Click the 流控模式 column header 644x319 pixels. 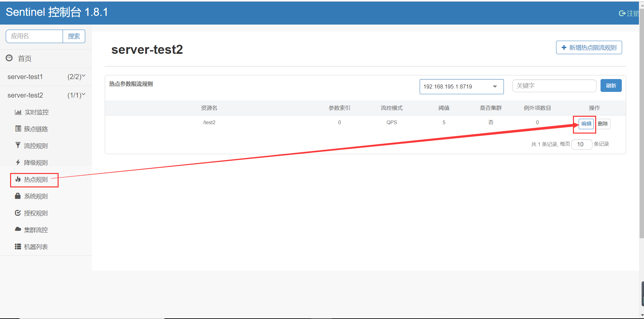392,108
